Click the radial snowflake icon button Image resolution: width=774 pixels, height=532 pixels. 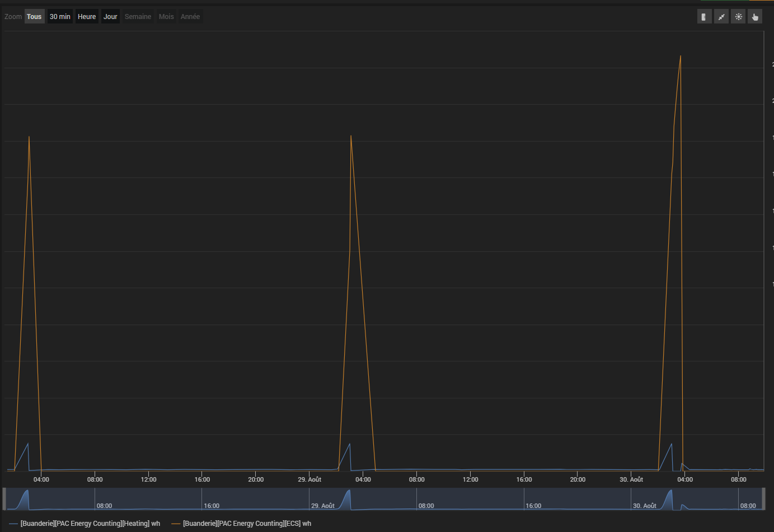click(738, 17)
